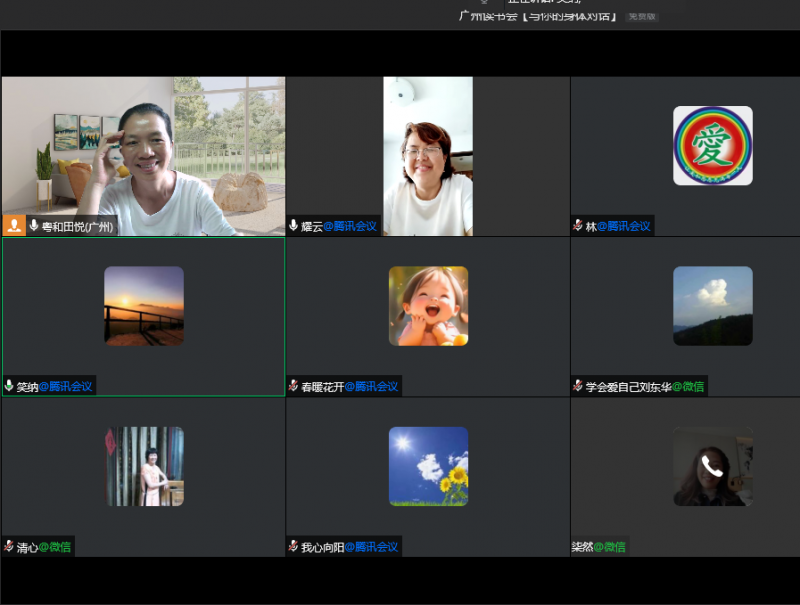Click the 清心 @微信 name label
Image resolution: width=800 pixels, height=605 pixels.
[x=44, y=547]
